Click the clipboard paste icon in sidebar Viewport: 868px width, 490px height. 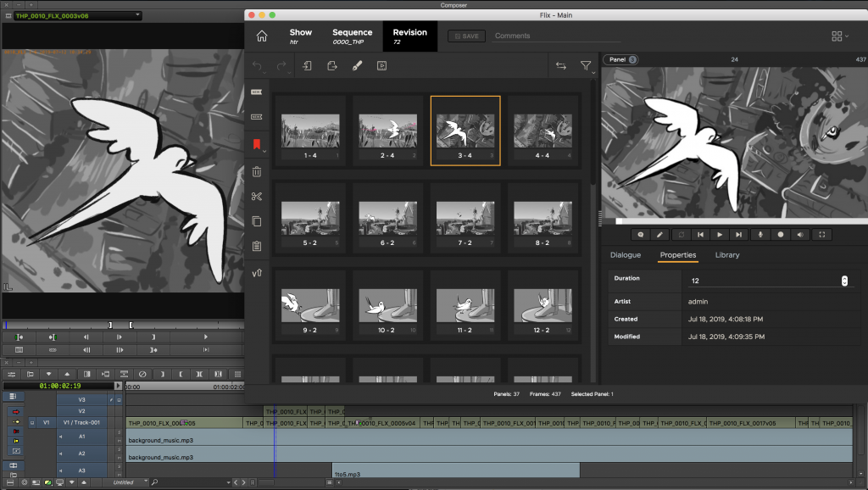[257, 247]
